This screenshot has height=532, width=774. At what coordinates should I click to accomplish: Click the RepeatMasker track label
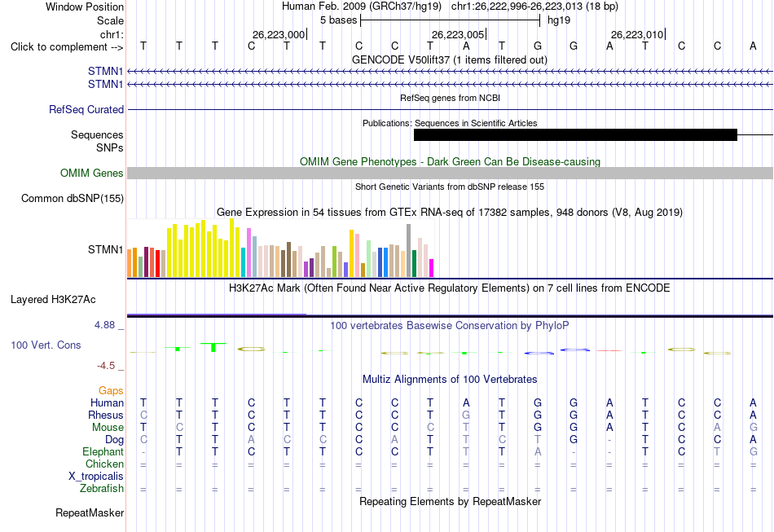[90, 512]
